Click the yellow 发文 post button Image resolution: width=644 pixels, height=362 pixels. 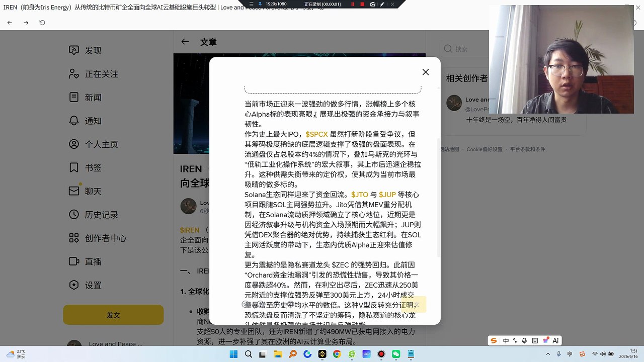[x=113, y=315]
